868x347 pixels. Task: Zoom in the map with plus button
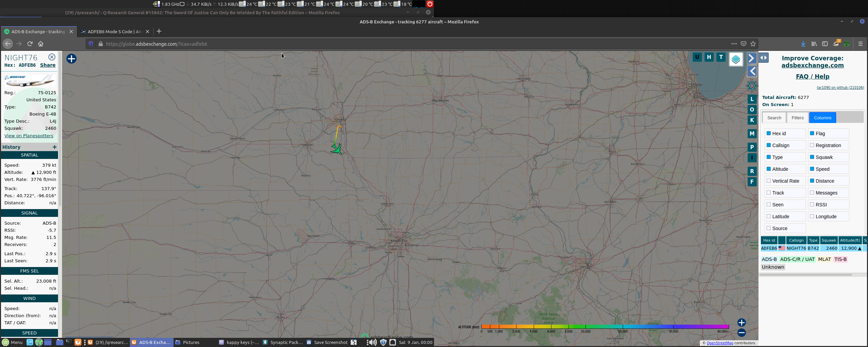pyautogui.click(x=742, y=323)
